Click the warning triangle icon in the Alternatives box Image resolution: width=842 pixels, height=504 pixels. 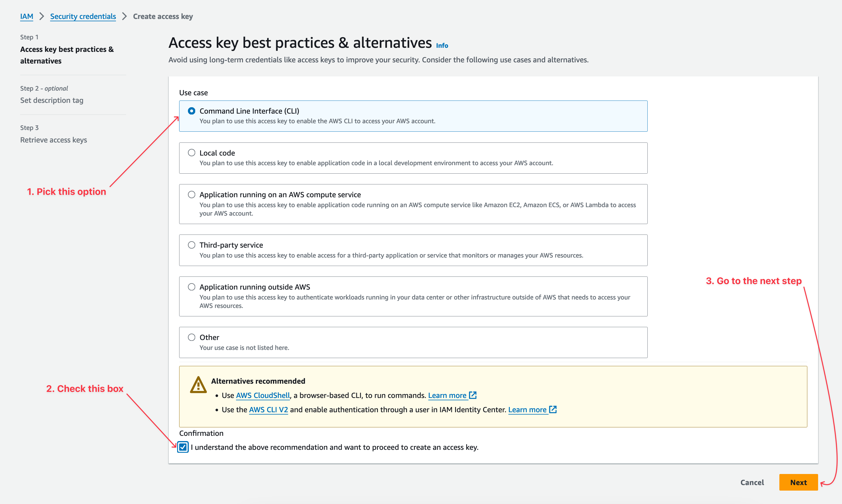pos(198,385)
